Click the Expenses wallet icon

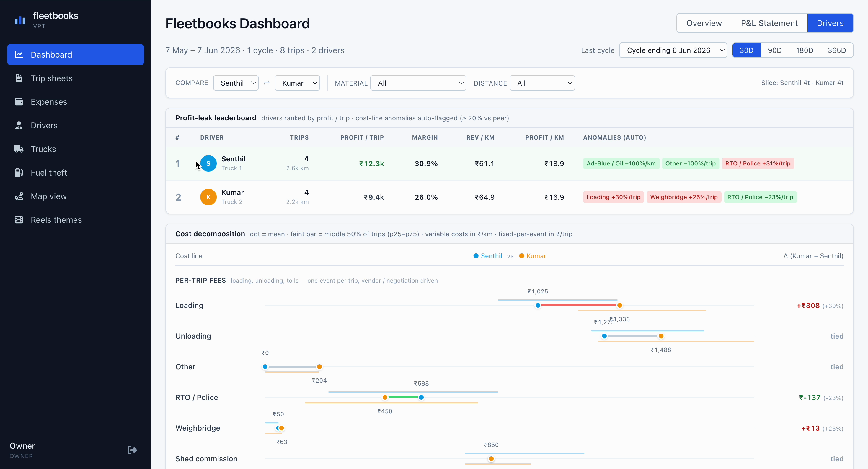click(19, 102)
